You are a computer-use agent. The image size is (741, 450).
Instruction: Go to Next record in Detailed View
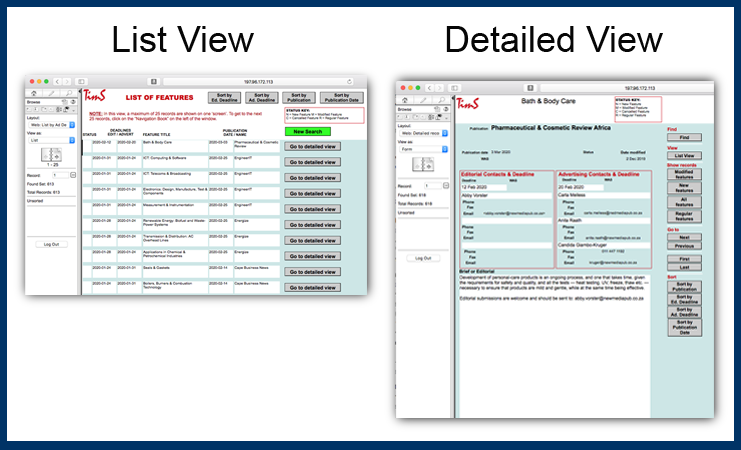coord(684,237)
